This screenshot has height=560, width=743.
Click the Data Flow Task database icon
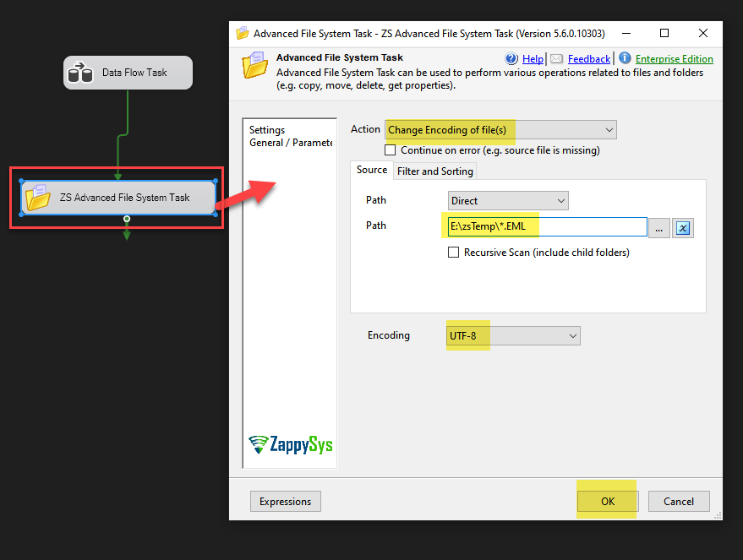pos(80,73)
